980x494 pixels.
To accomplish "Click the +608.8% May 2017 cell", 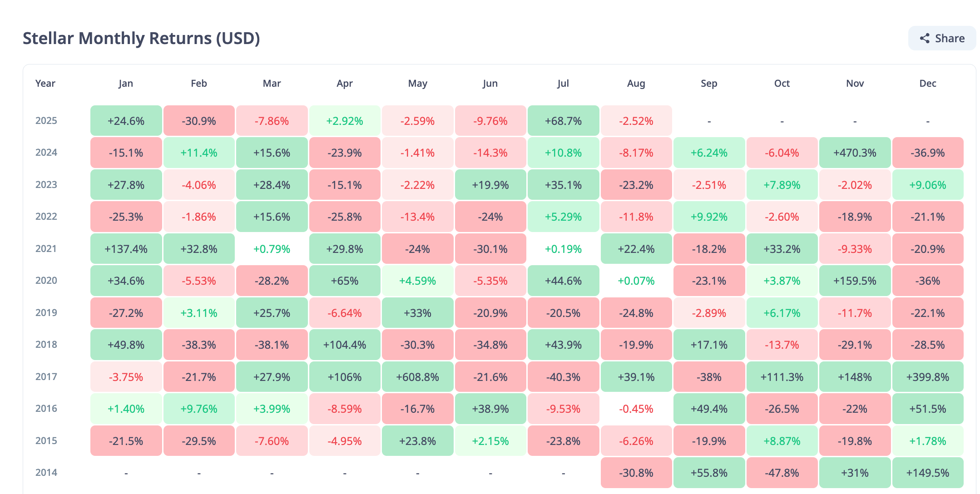I will click(417, 377).
